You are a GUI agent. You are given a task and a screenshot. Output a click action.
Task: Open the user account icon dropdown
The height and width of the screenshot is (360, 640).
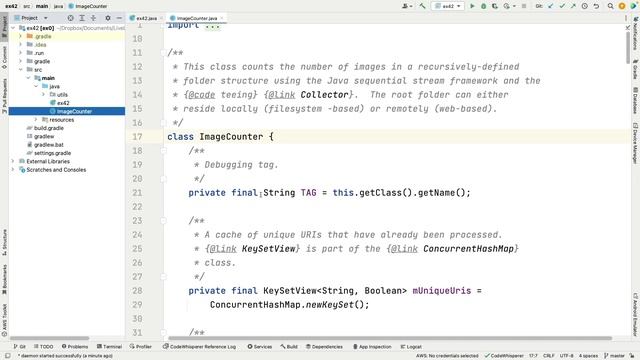pyautogui.click(x=407, y=6)
